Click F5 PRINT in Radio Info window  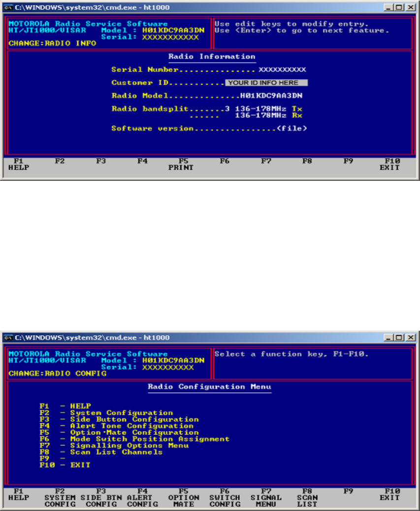point(181,164)
